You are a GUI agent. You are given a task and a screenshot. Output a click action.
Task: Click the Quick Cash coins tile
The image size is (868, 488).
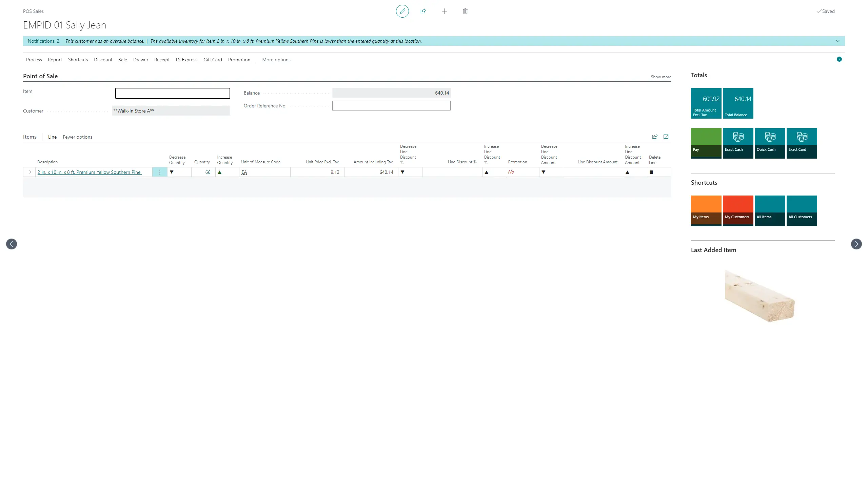click(x=770, y=143)
